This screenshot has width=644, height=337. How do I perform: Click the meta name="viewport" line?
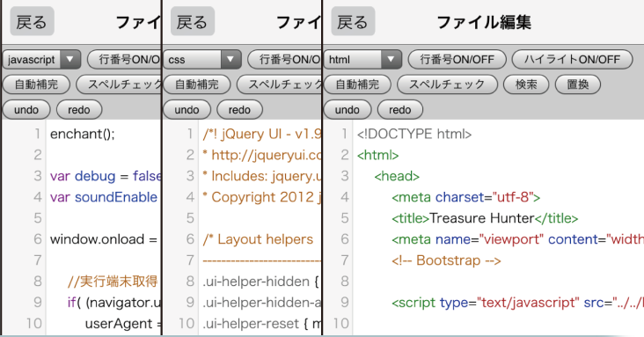517,239
